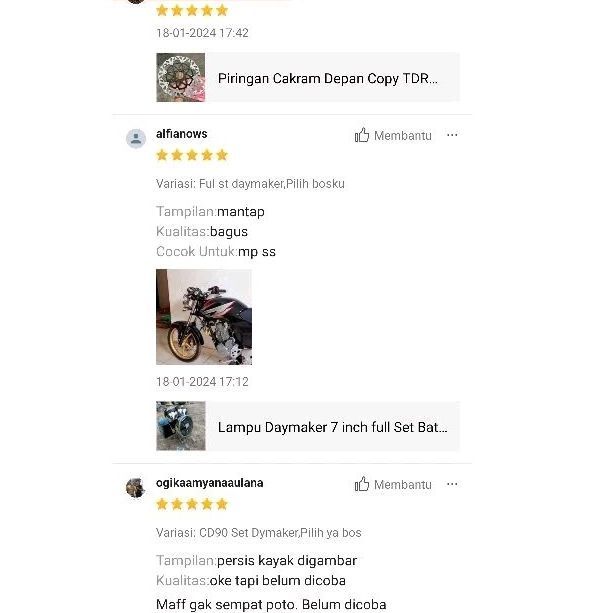613x613 pixels.
Task: Click Variasi CD90 Set Dymaker text
Action: pos(258,533)
